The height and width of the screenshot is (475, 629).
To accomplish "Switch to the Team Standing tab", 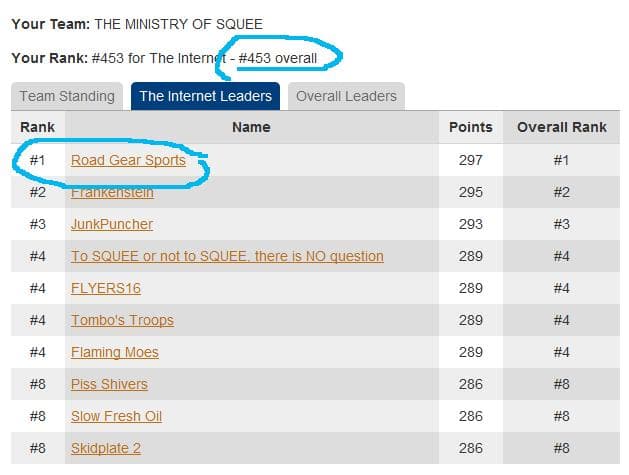I will [x=65, y=97].
